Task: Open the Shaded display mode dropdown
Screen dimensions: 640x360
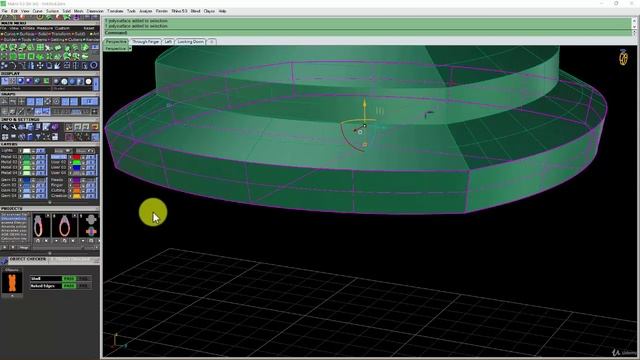Action: click(x=73, y=89)
